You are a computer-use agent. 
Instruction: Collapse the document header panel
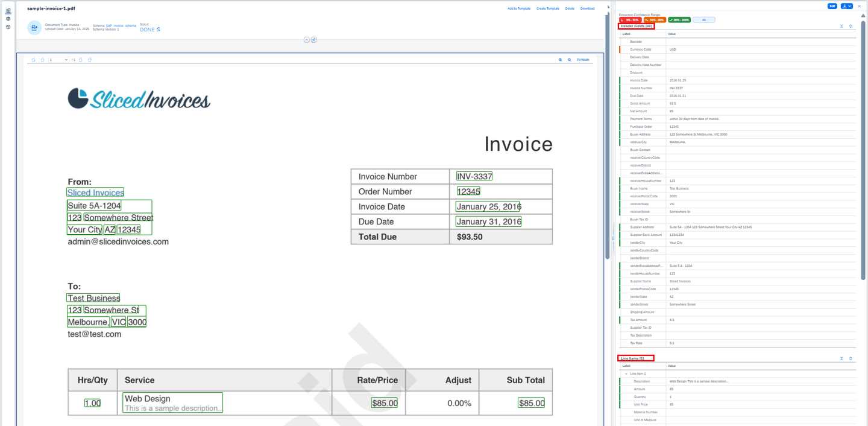tap(306, 40)
